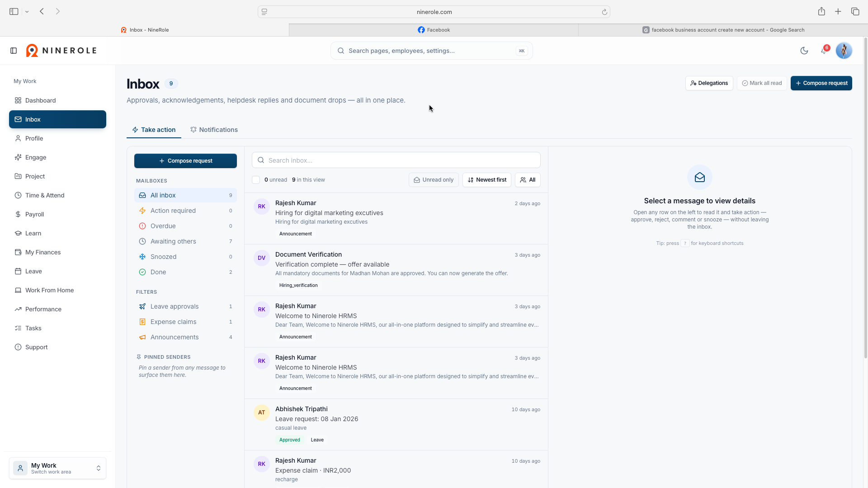868x488 pixels.
Task: Filter by Leave approvals
Action: tap(185, 306)
